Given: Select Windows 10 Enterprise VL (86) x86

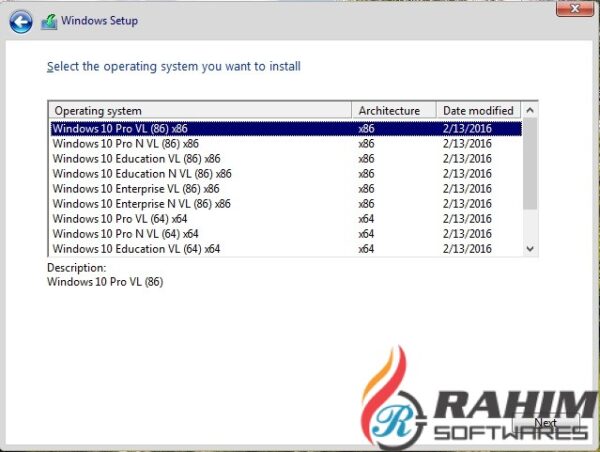Looking at the screenshot, I should (286, 189).
